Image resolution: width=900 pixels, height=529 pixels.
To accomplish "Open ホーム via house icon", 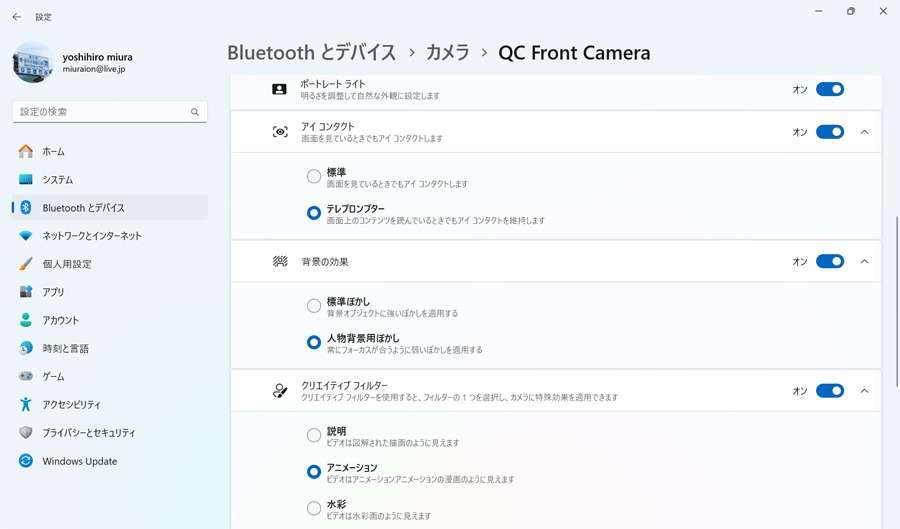I will (x=26, y=151).
